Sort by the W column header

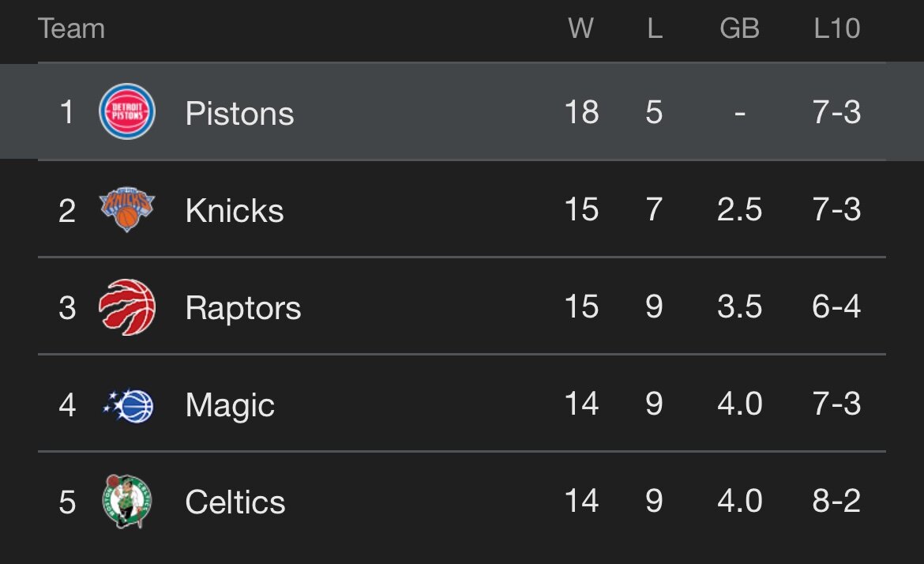(580, 29)
